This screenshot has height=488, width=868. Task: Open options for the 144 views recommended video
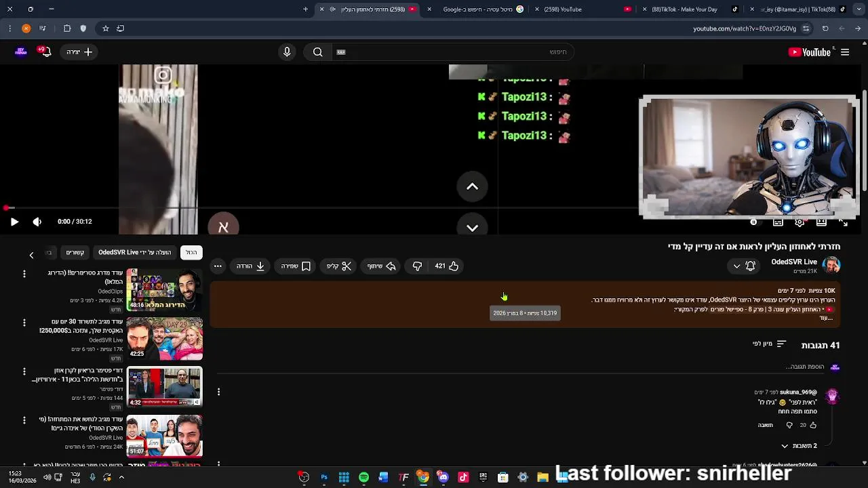[x=24, y=371]
